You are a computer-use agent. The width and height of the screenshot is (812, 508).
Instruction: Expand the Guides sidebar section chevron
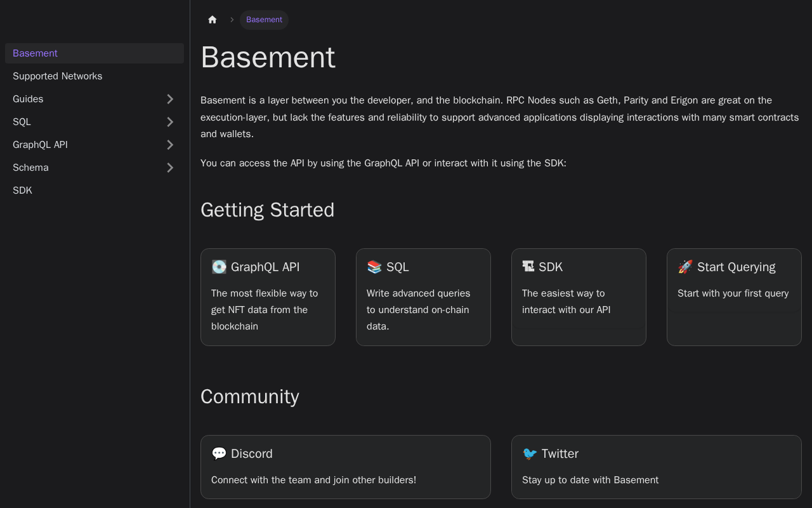pos(170,99)
